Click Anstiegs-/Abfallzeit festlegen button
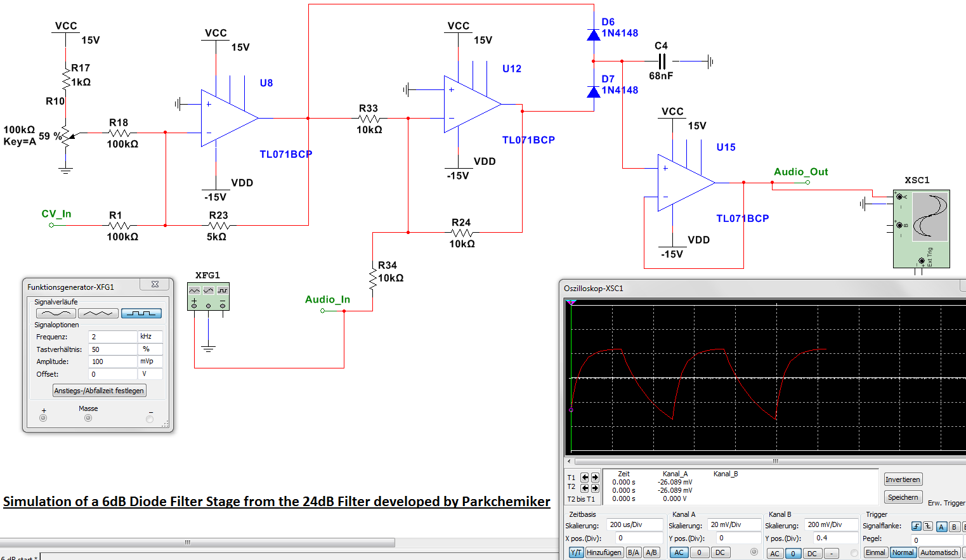Screen dimensions: 966x560 pos(99,391)
